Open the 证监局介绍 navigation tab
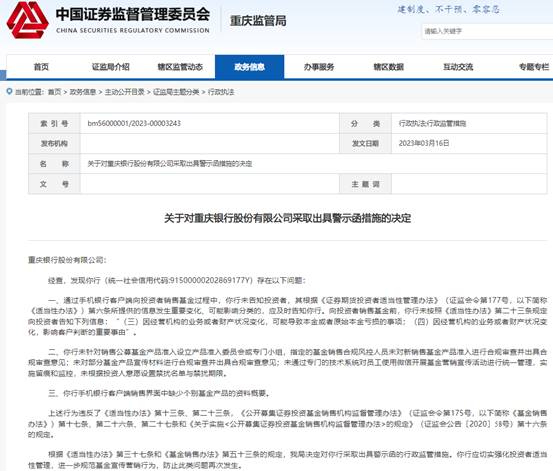The width and height of the screenshot is (553, 471). coord(111,67)
